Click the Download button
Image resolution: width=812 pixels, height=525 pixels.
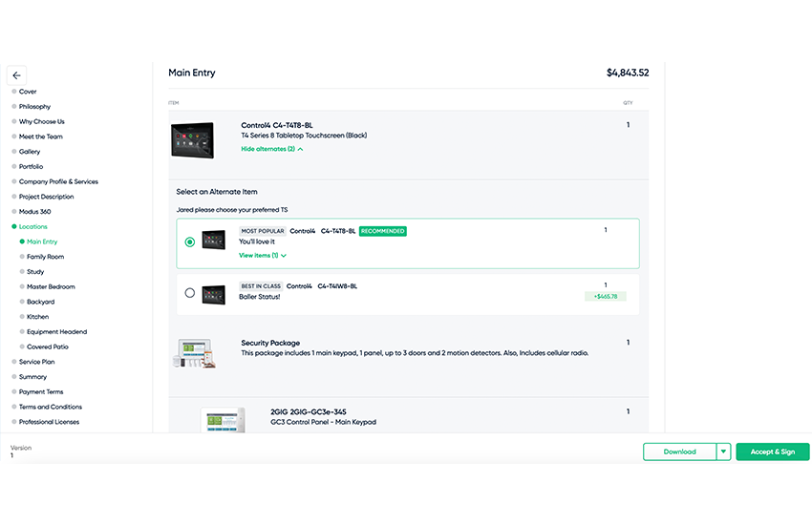[x=679, y=451]
